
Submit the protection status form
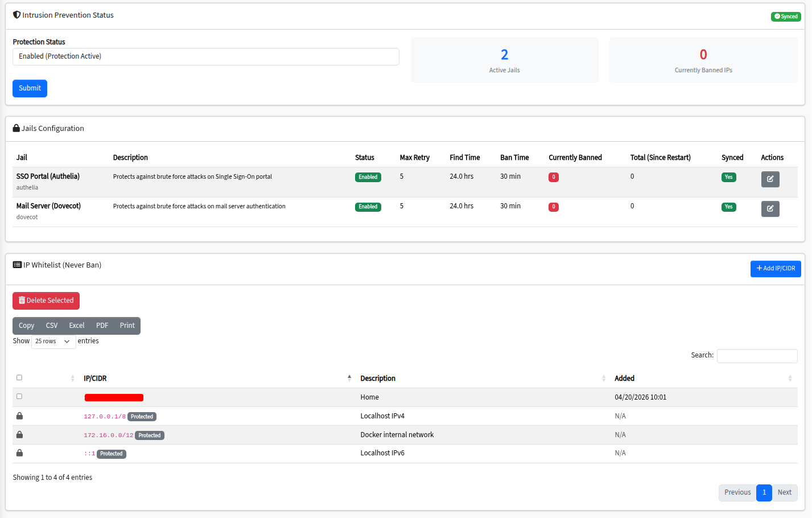coord(30,88)
